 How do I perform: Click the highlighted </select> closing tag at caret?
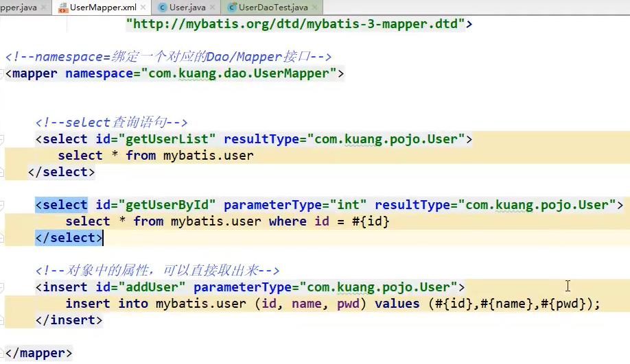[x=69, y=238]
